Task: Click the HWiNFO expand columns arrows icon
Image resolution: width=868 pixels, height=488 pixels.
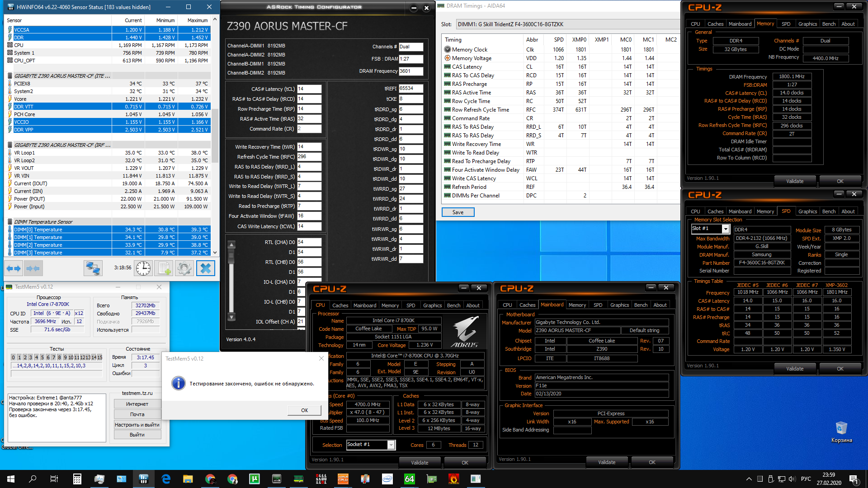Action: (14, 268)
